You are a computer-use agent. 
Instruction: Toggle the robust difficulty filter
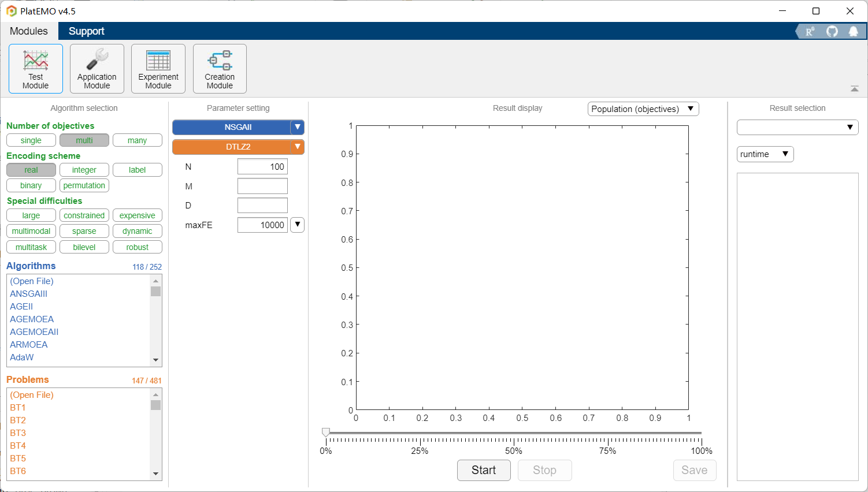[x=138, y=247]
